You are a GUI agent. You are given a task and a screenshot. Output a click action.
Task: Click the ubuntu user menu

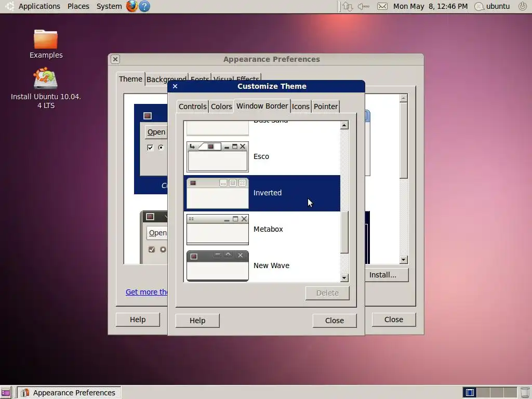point(493,6)
